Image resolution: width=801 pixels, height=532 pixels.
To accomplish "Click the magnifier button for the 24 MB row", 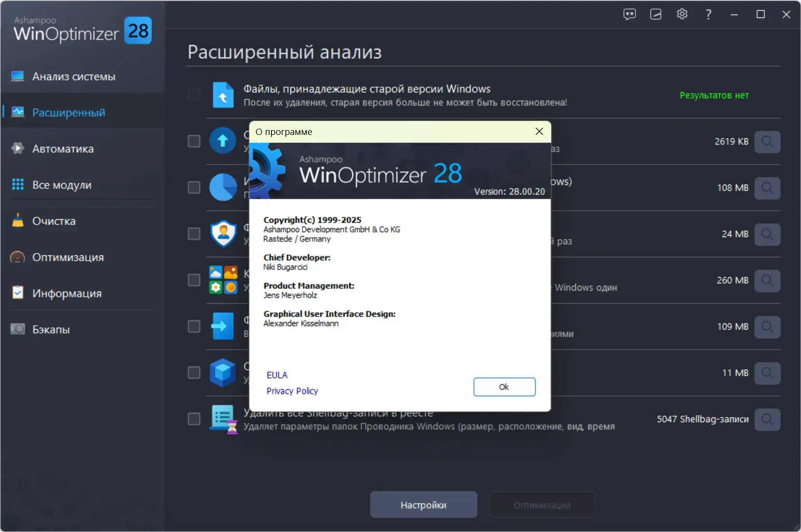I will point(767,234).
